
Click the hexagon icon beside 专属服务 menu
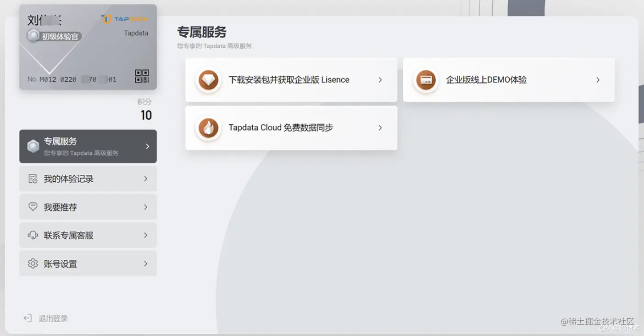click(x=33, y=146)
